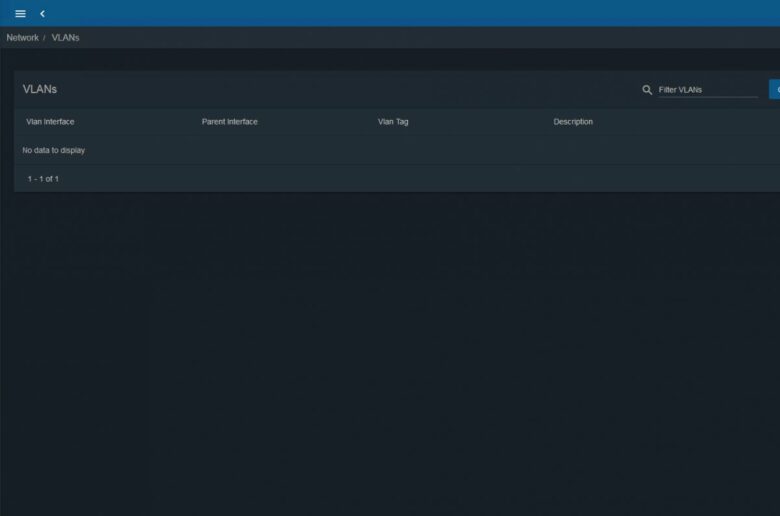Collapse sidebar with the back chevron
The height and width of the screenshot is (516, 780).
(42, 14)
